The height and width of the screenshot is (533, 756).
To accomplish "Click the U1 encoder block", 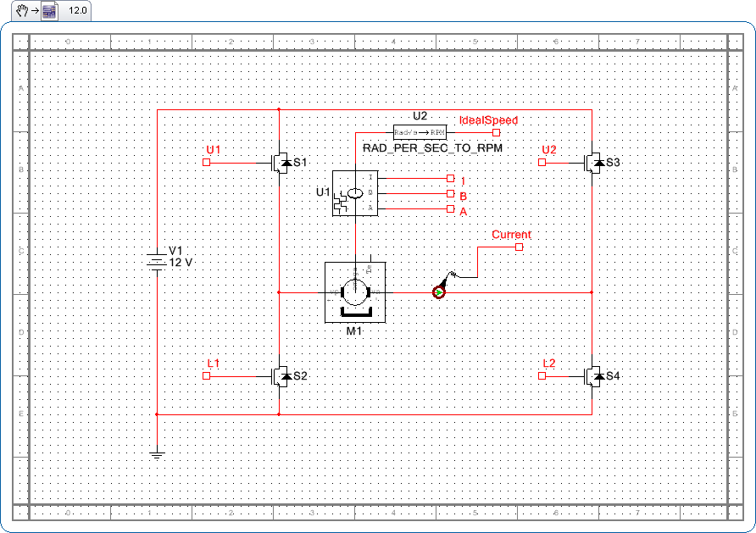I will coord(354,193).
